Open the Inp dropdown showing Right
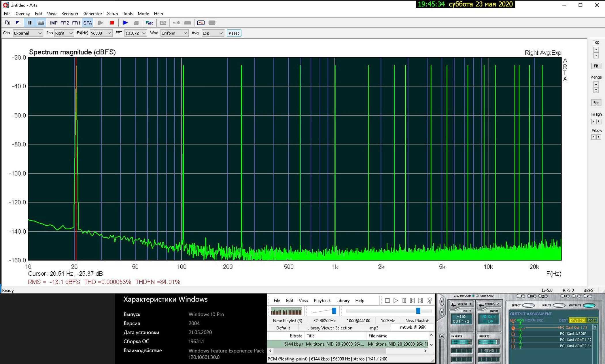The height and width of the screenshot is (364, 605). pos(64,33)
